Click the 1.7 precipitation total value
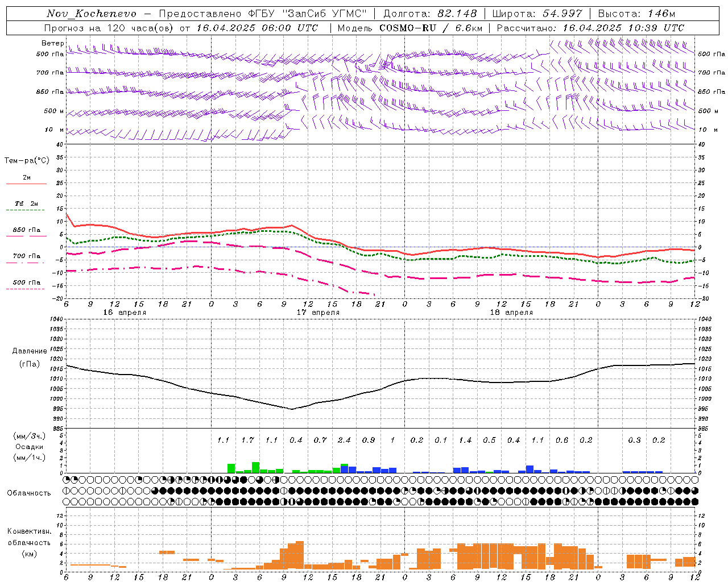Viewport: 728px width, 582px height. 247,440
